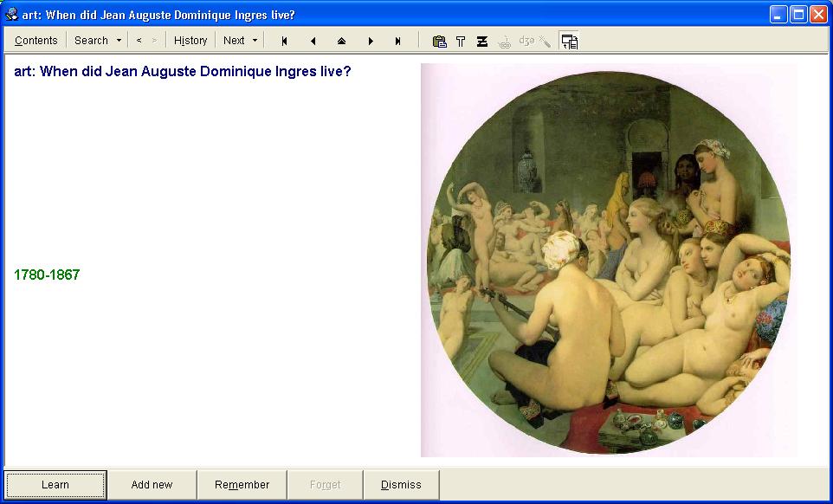The image size is (833, 504).
Task: Expand the Search dropdown arrow
Action: 119,41
